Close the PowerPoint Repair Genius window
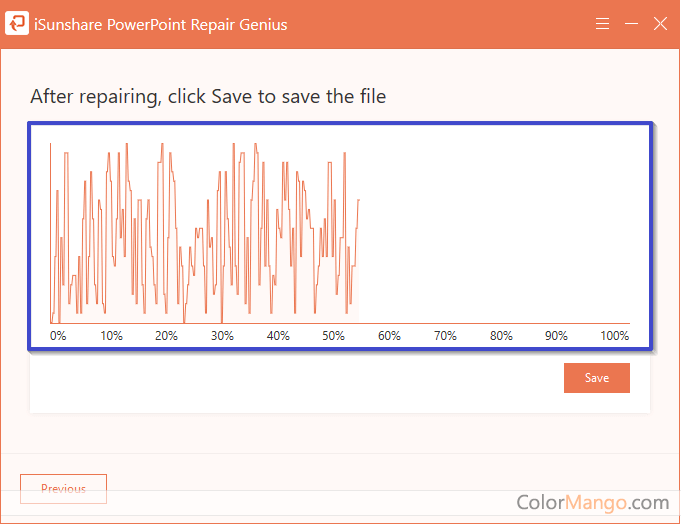 click(660, 23)
